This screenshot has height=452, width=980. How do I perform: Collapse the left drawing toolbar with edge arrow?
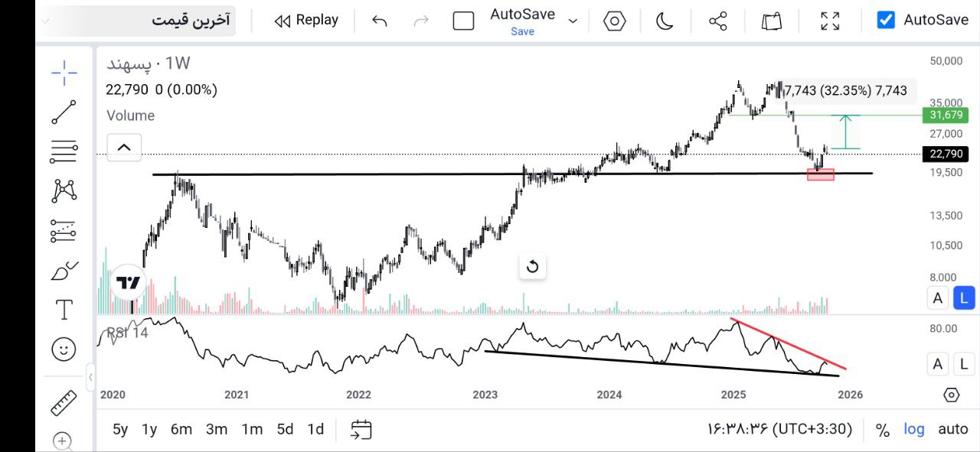click(91, 377)
